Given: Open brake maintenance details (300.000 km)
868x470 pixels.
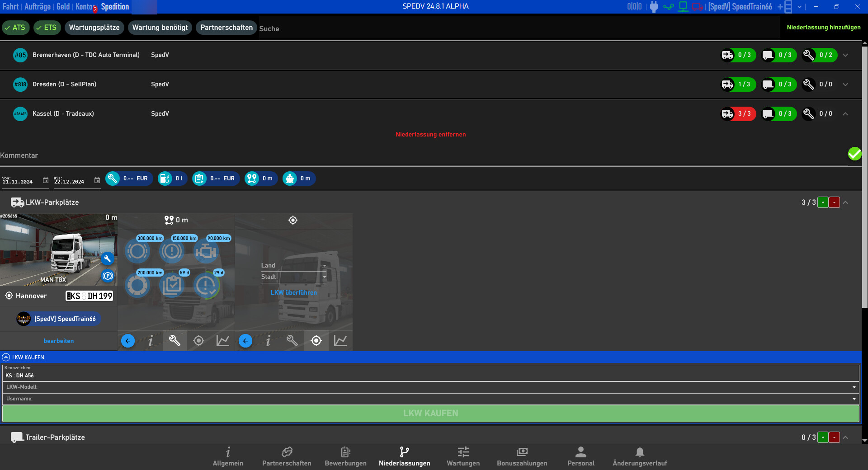Looking at the screenshot, I should (138, 252).
